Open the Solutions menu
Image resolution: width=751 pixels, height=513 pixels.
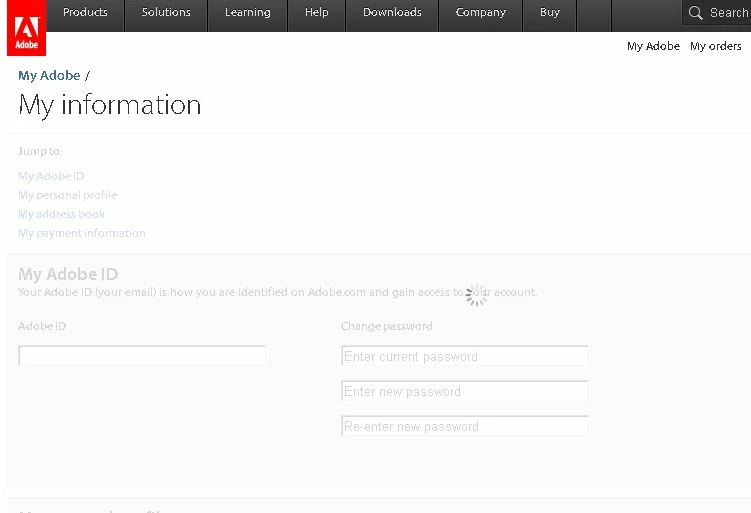pyautogui.click(x=166, y=12)
